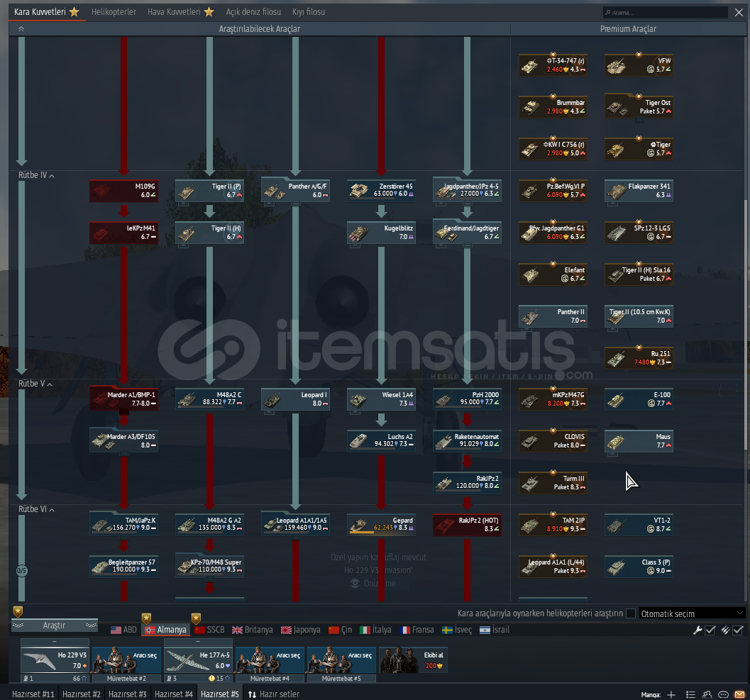This screenshot has width=750, height=700.
Task: Open the Ferdinand/Jagdtiger group card
Action: click(467, 233)
